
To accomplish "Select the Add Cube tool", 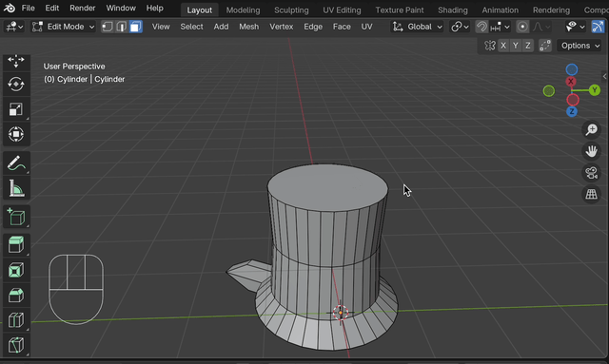I will pyautogui.click(x=16, y=217).
